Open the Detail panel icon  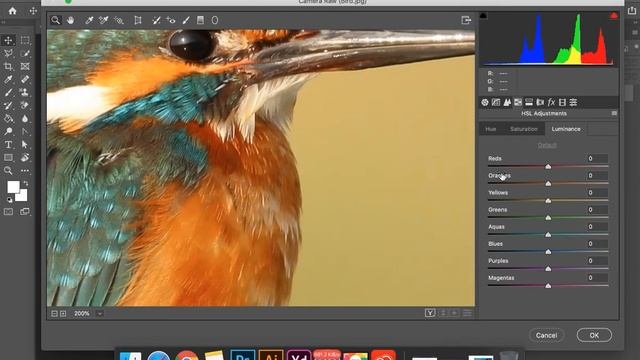tap(507, 102)
